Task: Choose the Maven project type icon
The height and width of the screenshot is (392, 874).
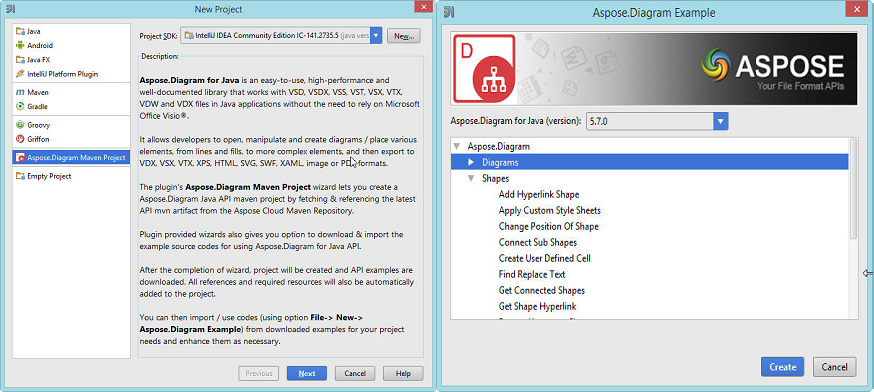Action: (20, 92)
